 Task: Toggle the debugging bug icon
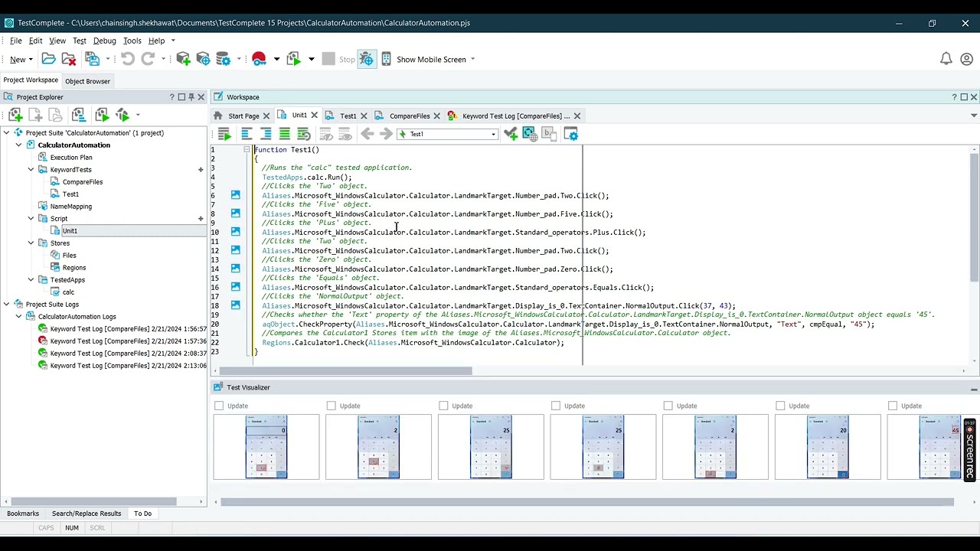click(366, 59)
